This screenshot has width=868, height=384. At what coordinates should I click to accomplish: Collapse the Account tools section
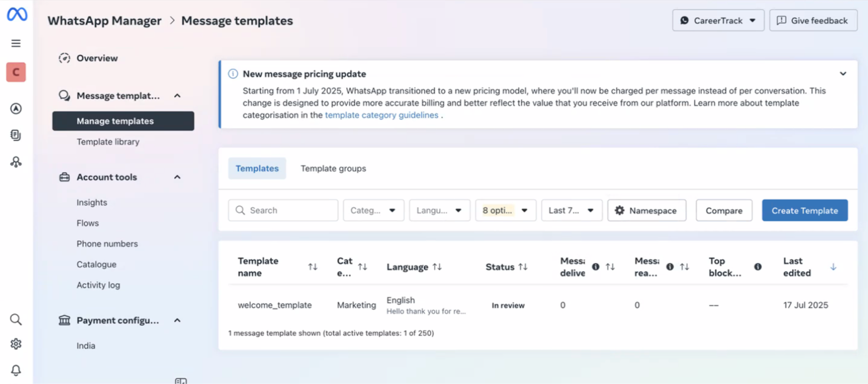tap(177, 177)
